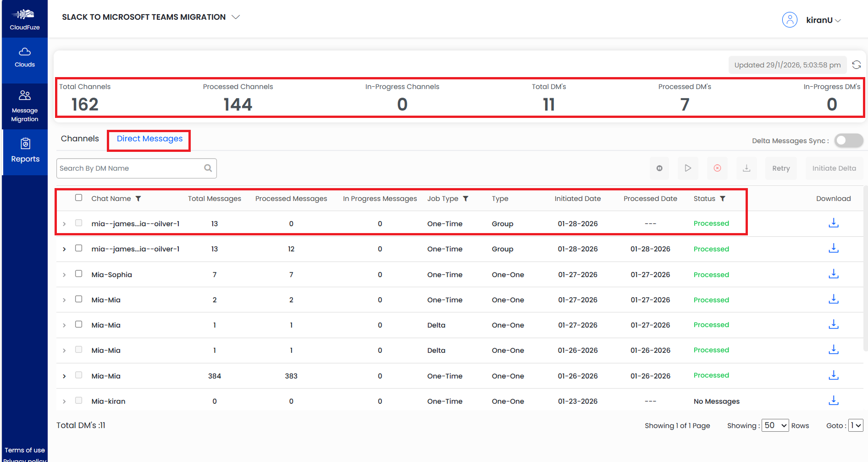Check the select-all checkbox in the table header
868x462 pixels.
click(79, 198)
